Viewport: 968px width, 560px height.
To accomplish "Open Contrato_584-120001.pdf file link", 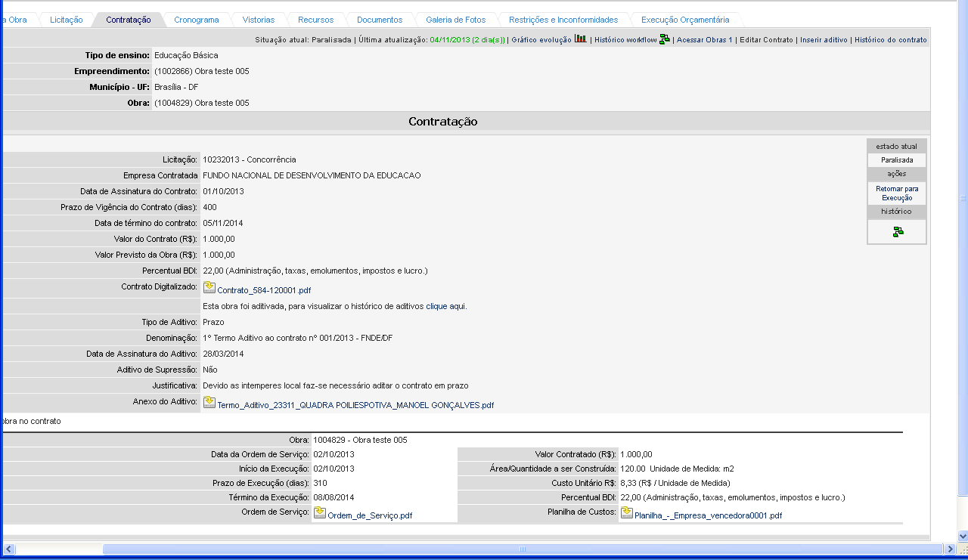I will (264, 290).
